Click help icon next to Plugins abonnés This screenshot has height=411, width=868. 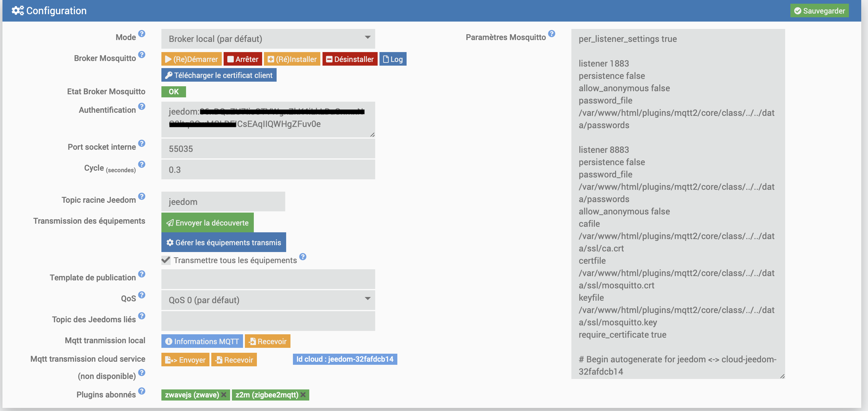pos(141,391)
